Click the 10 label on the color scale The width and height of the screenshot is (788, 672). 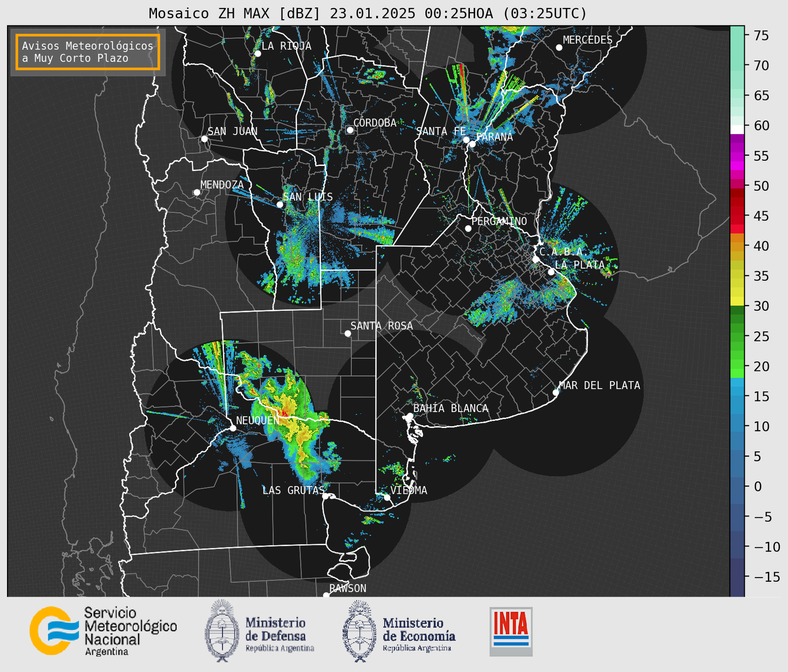761,427
